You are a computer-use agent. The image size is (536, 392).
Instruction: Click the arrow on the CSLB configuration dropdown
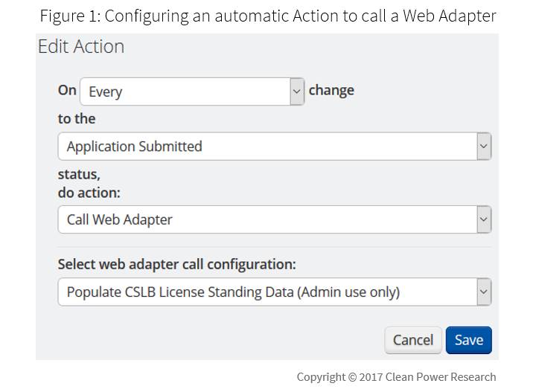tap(484, 292)
